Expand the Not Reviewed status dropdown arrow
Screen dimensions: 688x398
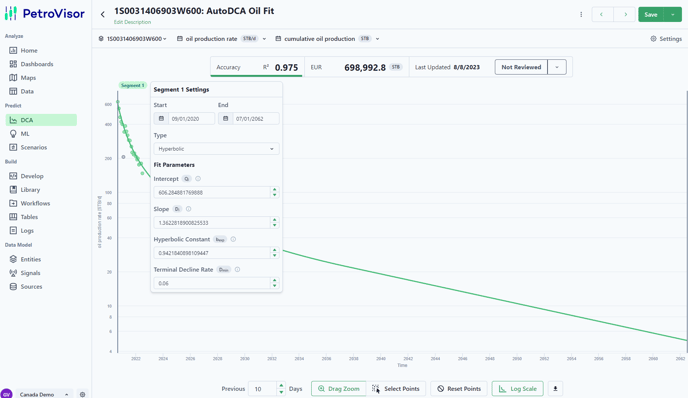557,67
